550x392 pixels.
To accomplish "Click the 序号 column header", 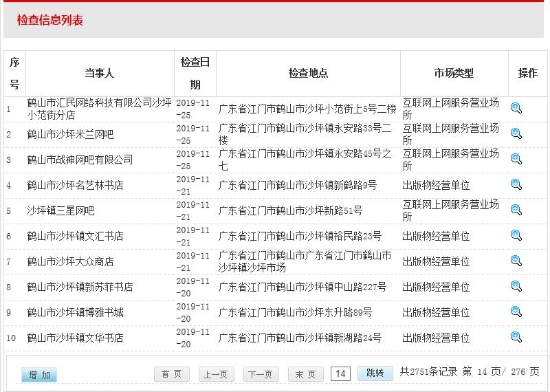I will click(x=14, y=73).
